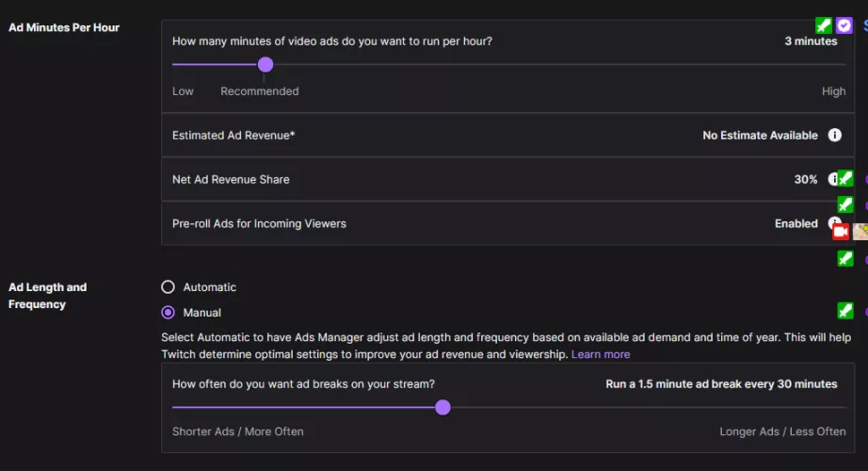868x471 pixels.
Task: Select the Manual ad length option
Action: coord(169,312)
